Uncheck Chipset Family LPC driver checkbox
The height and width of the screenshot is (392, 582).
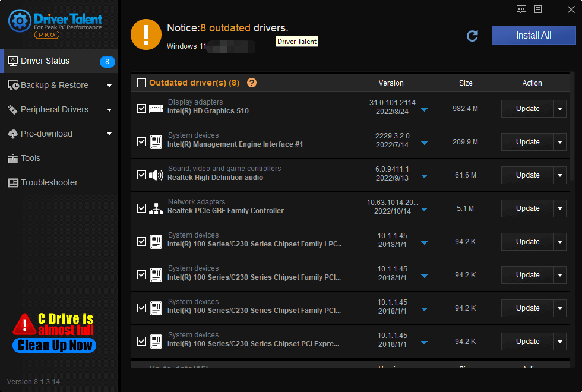141,242
